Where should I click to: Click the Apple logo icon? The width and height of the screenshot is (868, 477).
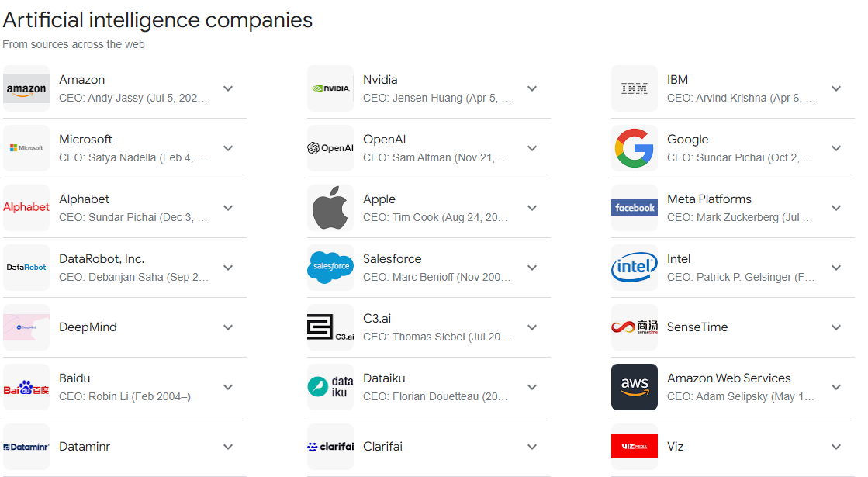(330, 208)
